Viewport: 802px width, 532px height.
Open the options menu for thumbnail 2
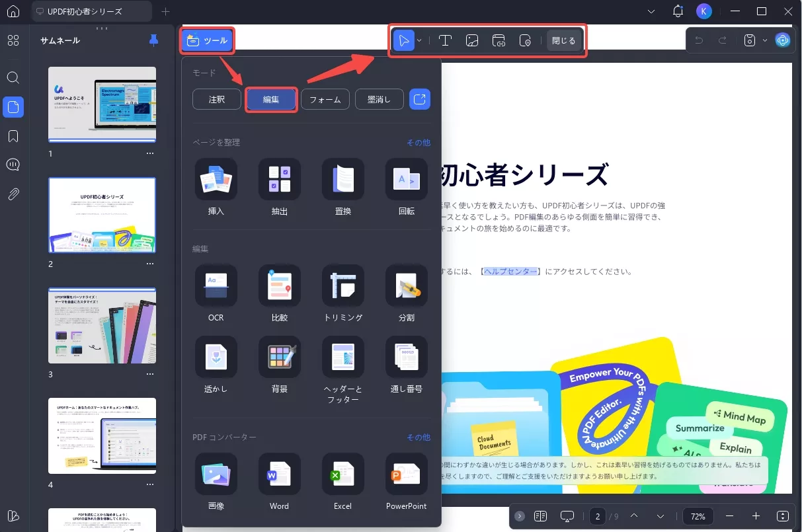pos(150,264)
